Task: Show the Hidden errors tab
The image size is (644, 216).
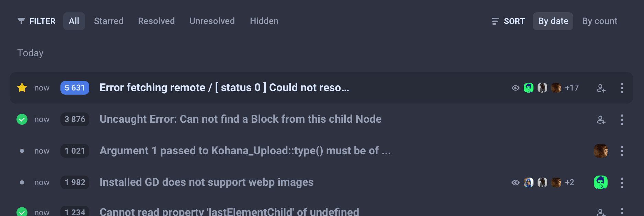Action: [264, 21]
